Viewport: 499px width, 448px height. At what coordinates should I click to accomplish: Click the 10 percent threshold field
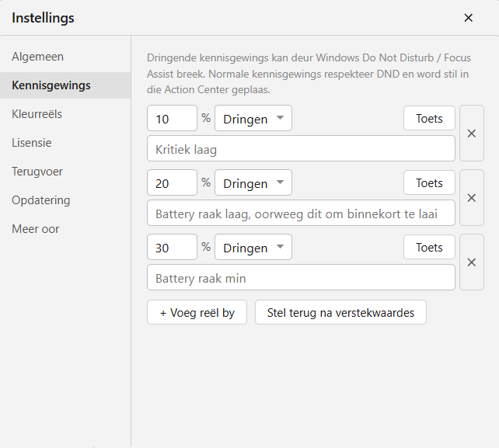coord(173,118)
